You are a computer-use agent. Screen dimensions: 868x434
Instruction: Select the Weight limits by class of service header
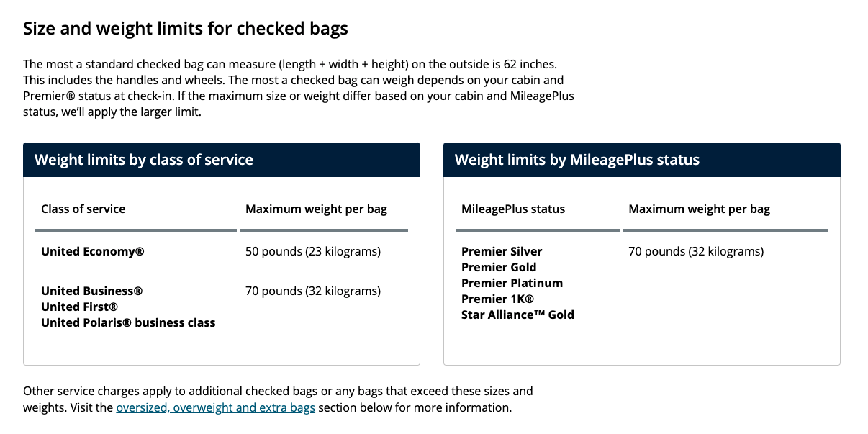point(222,160)
